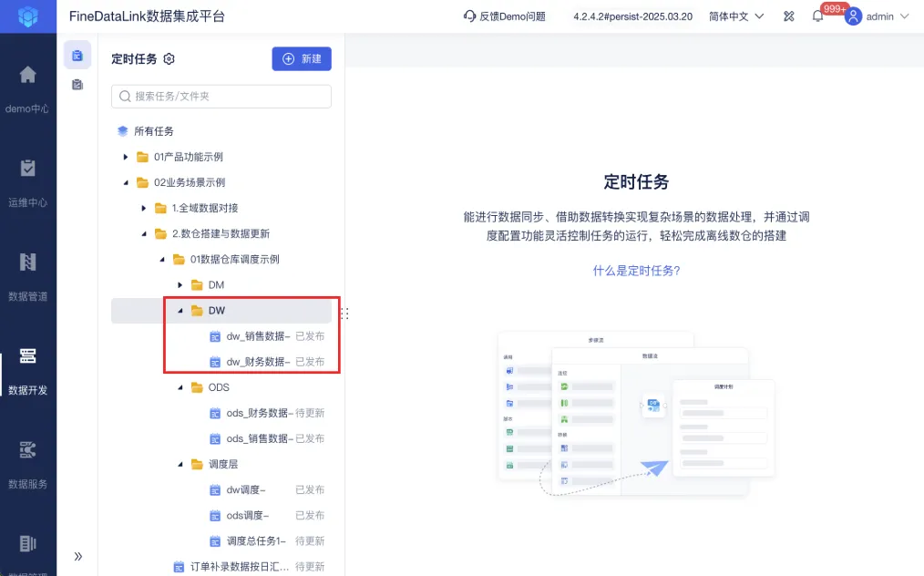Click the 反馈Demo问题 headset icon

pos(469,16)
